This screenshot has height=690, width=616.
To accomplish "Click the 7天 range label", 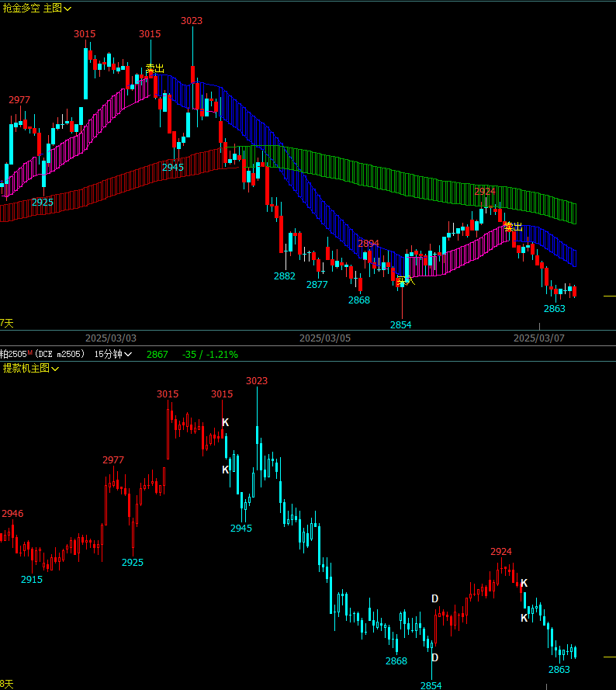I will coord(7,324).
